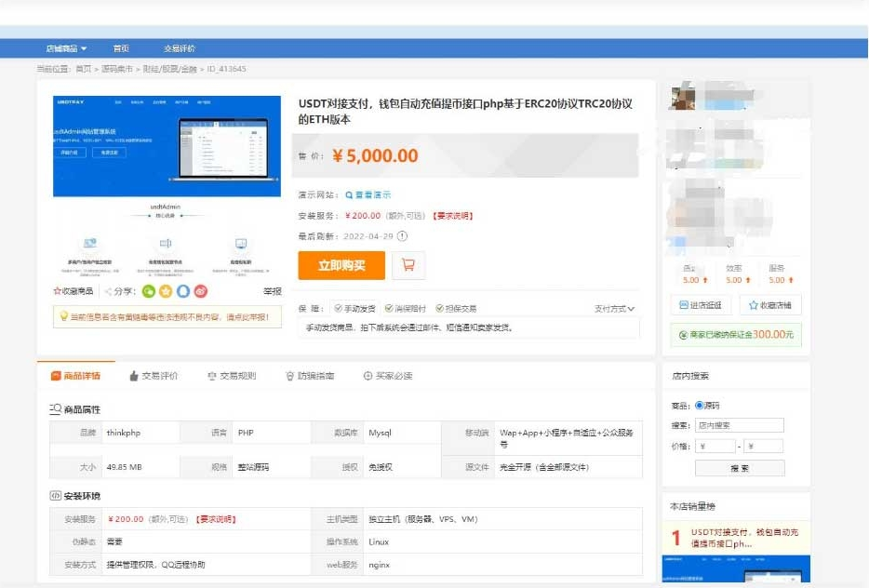Share via the blue QQ icon
Viewport: 869px width, 588px height.
[183, 291]
